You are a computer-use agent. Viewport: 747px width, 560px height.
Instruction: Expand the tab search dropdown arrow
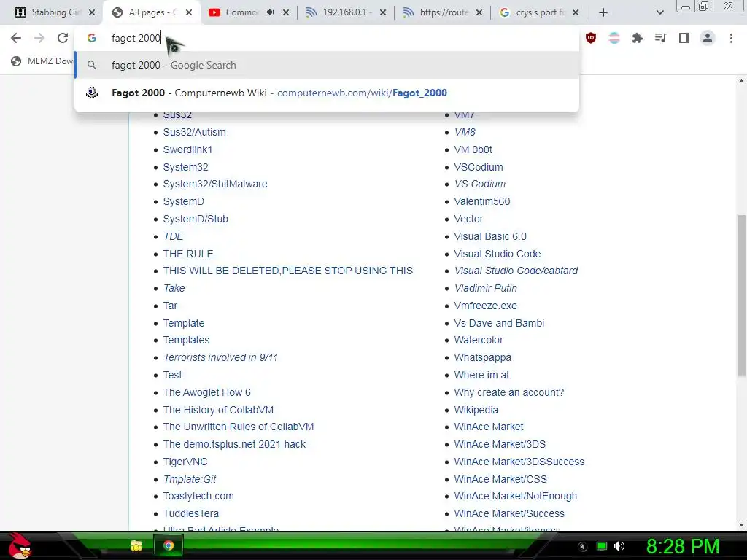(x=659, y=13)
